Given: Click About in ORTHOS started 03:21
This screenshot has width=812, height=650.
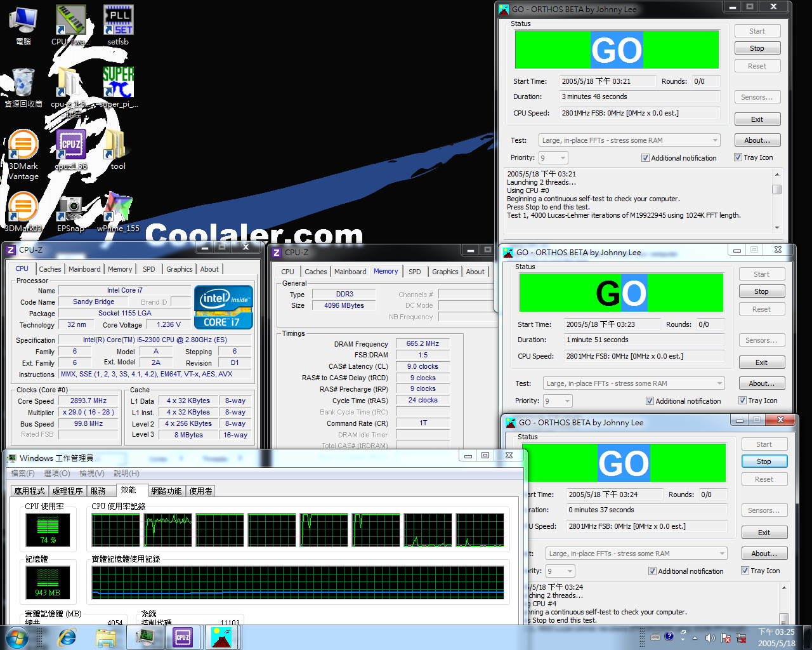Looking at the screenshot, I should tap(757, 140).
